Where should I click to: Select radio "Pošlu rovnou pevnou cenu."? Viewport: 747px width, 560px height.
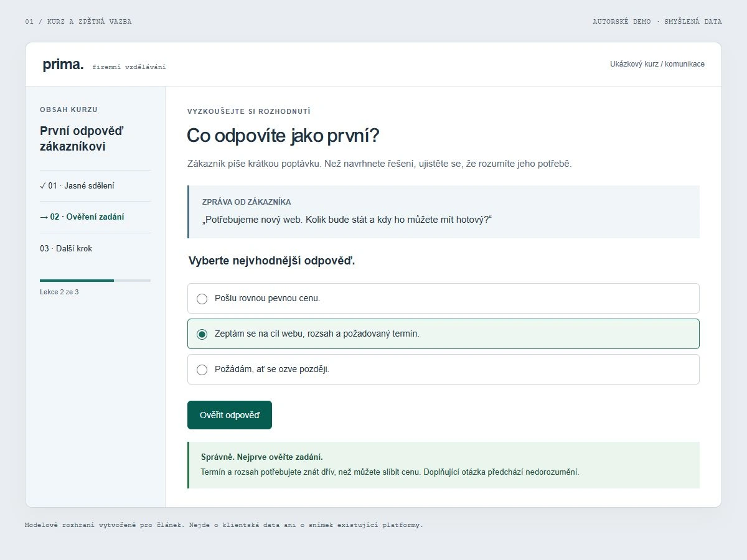coord(202,299)
